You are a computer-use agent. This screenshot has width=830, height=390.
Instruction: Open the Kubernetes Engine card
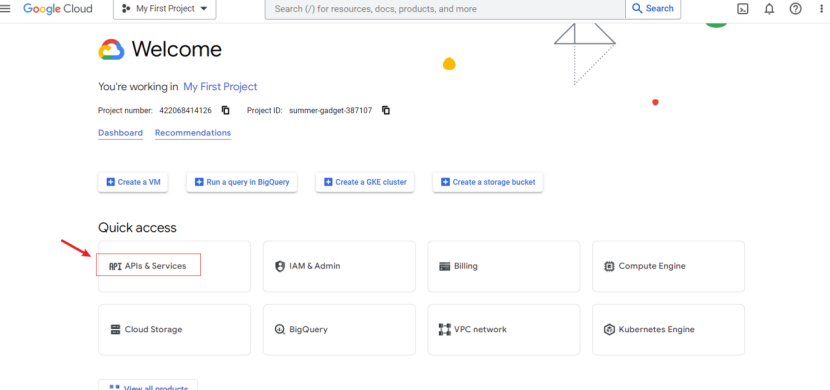[668, 329]
